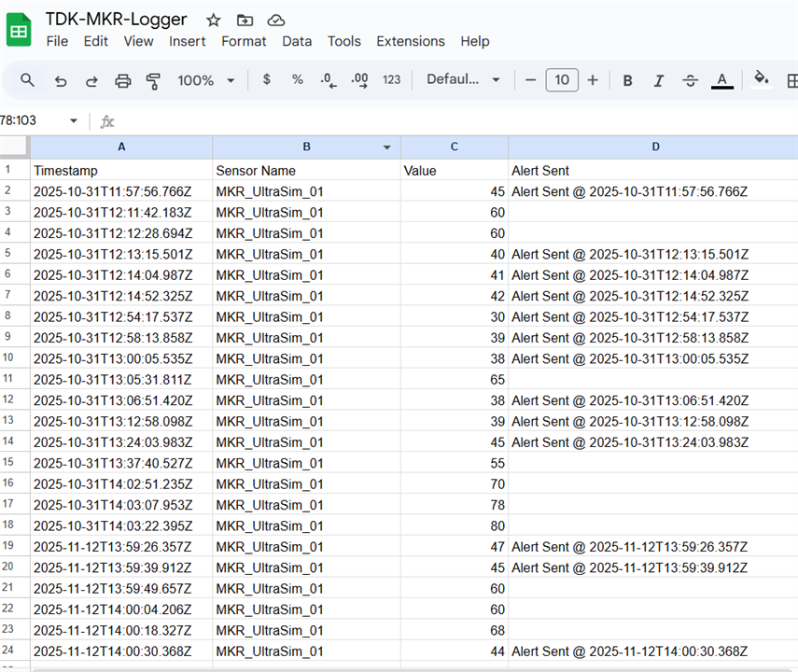
Task: Toggle italic formatting
Action: (x=659, y=80)
